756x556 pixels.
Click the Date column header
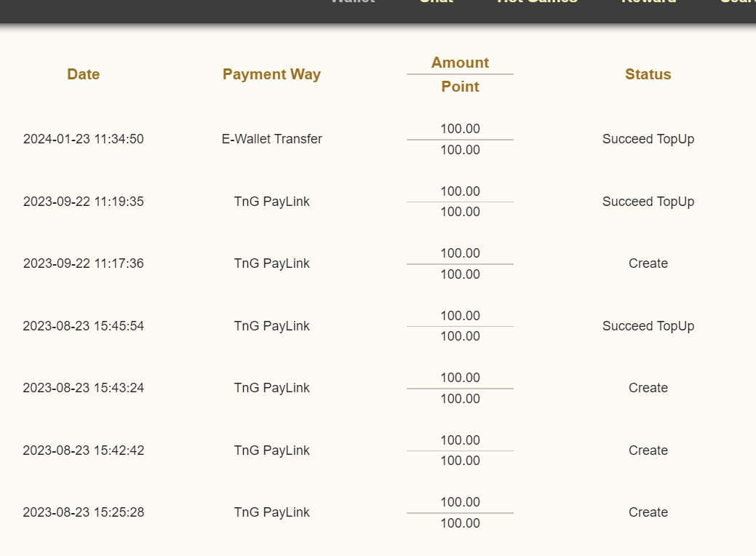coord(84,74)
